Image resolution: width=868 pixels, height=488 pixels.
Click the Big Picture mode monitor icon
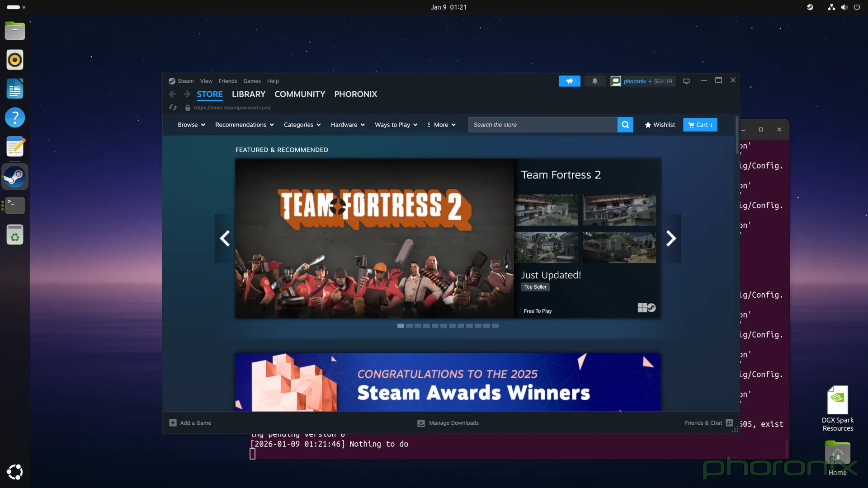point(686,81)
